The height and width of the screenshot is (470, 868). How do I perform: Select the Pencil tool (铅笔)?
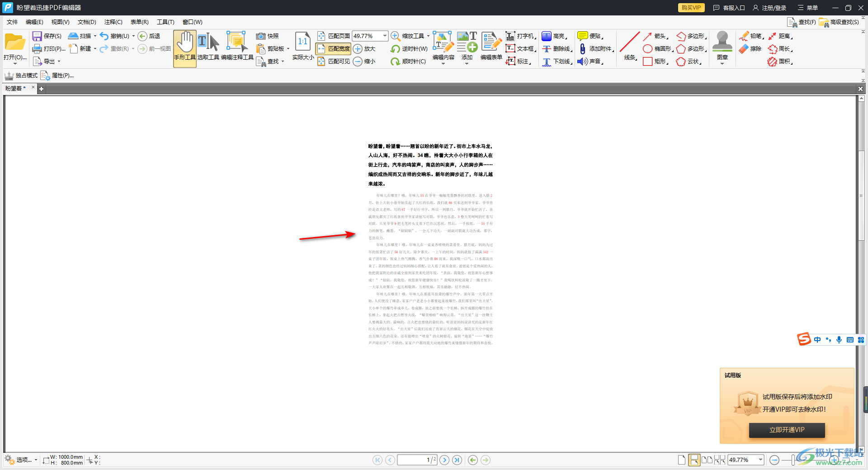751,36
